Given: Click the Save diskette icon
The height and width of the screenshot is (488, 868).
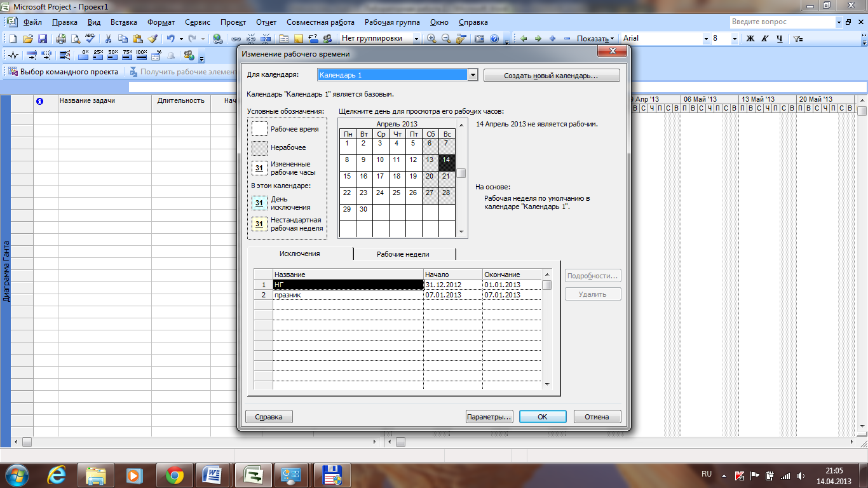Looking at the screenshot, I should click(43, 39).
